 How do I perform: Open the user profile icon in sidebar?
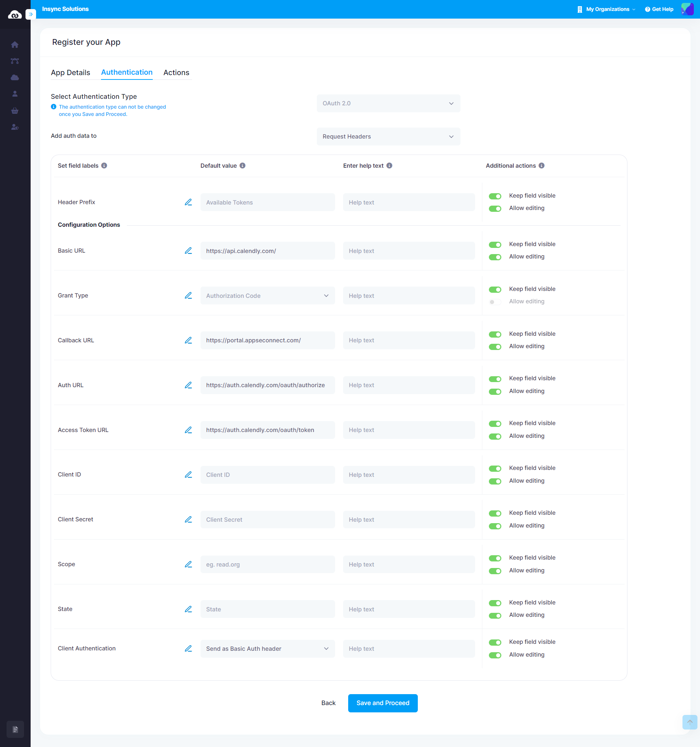coord(15,94)
